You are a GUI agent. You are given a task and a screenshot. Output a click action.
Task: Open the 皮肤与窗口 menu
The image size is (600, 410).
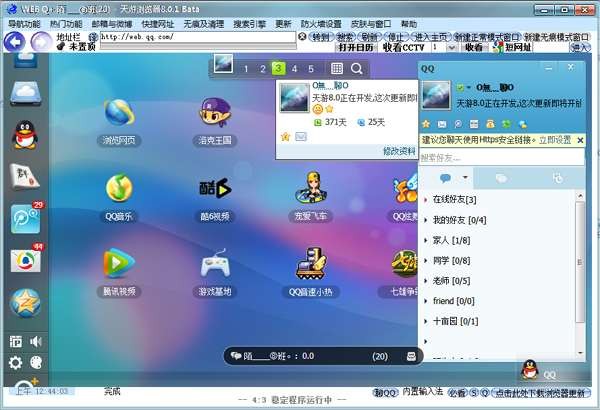click(x=371, y=24)
